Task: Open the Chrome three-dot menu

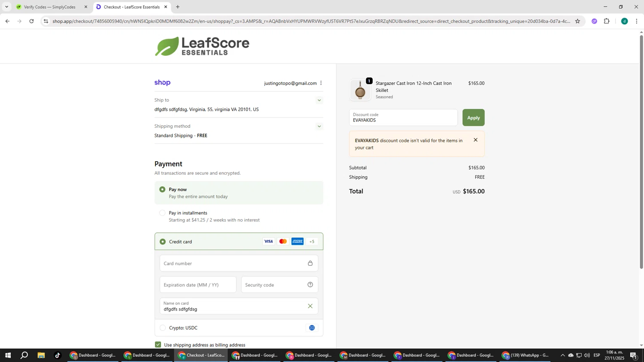Action: (637, 21)
